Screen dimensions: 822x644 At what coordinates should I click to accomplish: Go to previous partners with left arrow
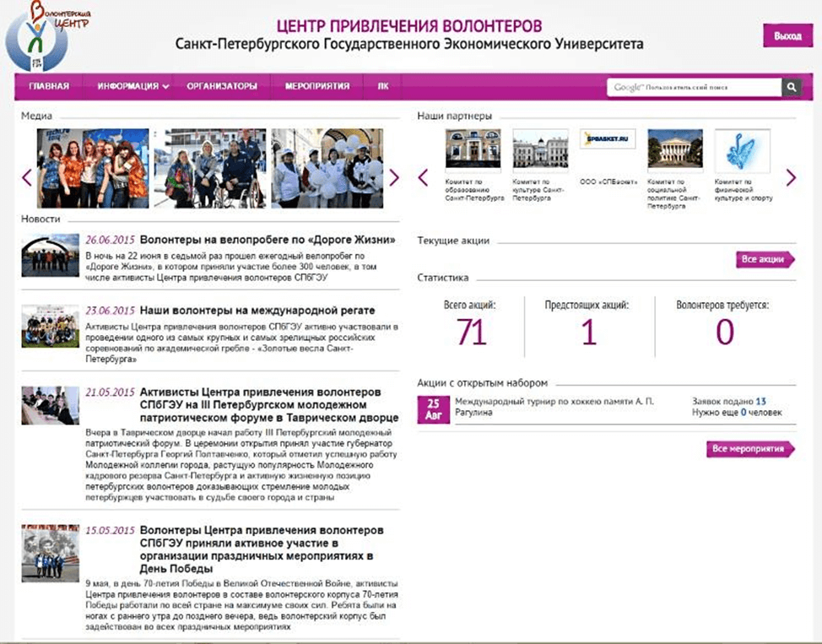(423, 178)
